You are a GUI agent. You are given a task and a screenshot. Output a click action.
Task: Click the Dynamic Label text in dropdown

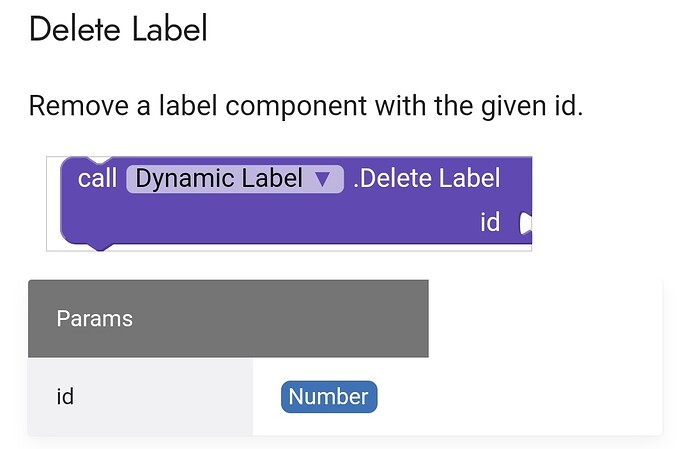[x=219, y=179]
